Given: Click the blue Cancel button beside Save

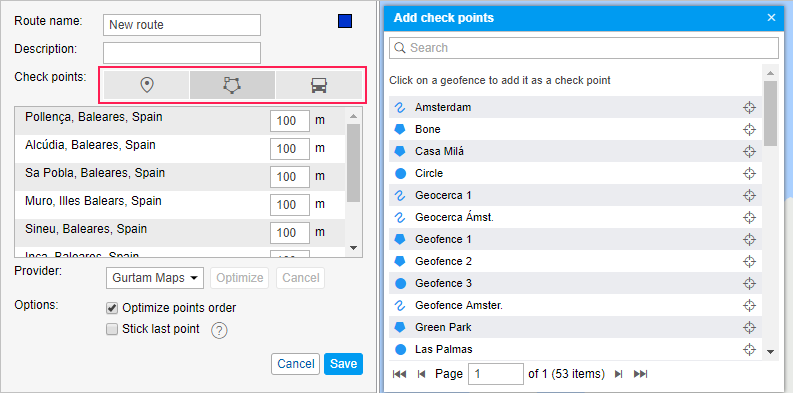Looking at the screenshot, I should (x=295, y=364).
